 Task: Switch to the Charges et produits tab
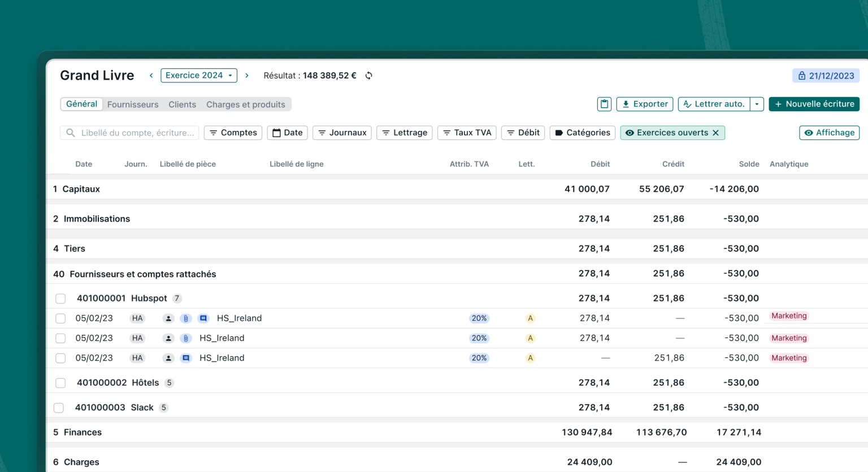tap(246, 104)
